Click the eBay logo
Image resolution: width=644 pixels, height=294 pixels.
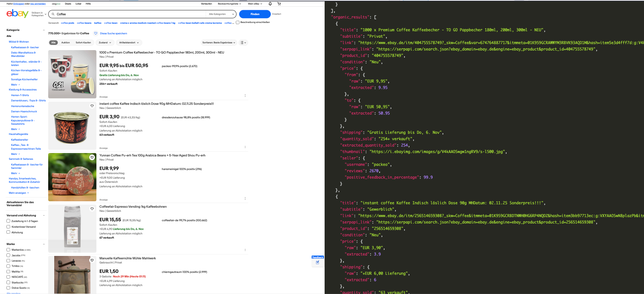[17, 14]
